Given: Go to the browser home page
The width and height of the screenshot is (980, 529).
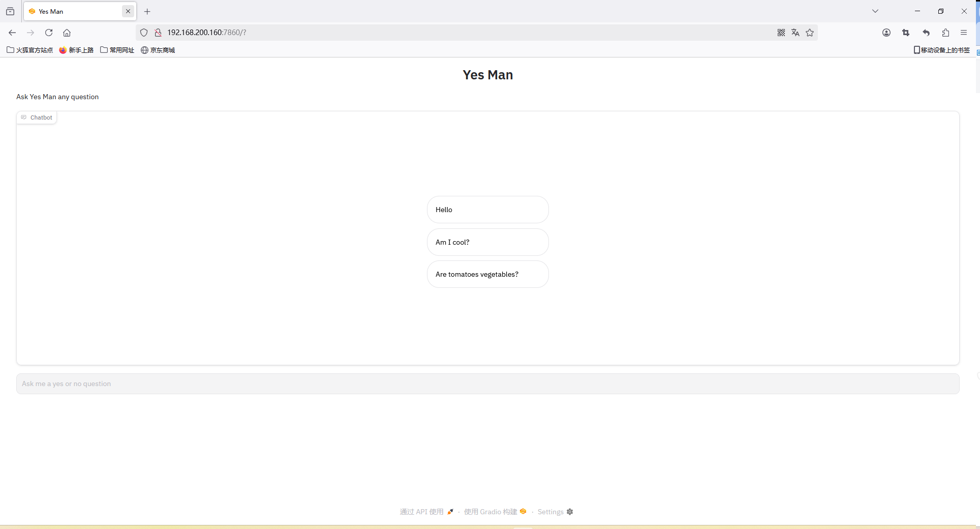Looking at the screenshot, I should pyautogui.click(x=67, y=33).
